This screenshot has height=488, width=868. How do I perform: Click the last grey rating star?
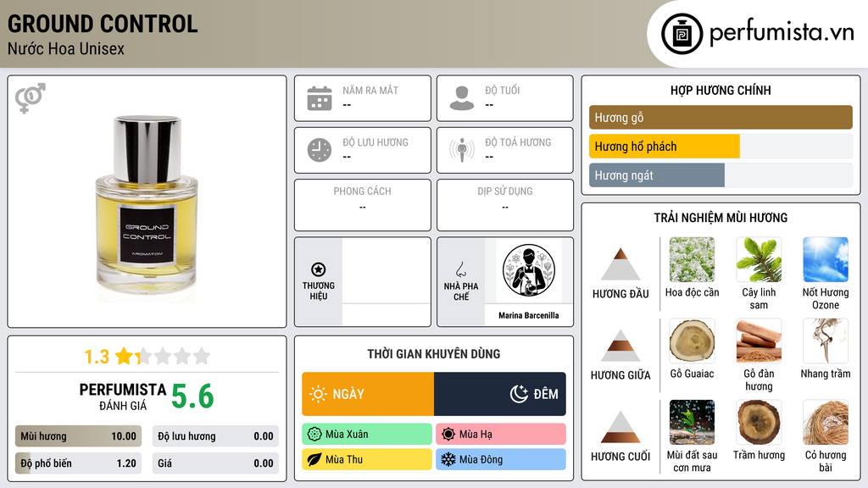pyautogui.click(x=202, y=356)
